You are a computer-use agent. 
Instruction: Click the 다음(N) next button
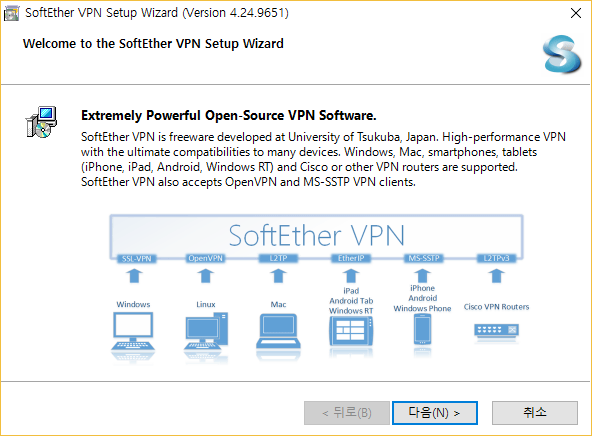click(x=435, y=413)
